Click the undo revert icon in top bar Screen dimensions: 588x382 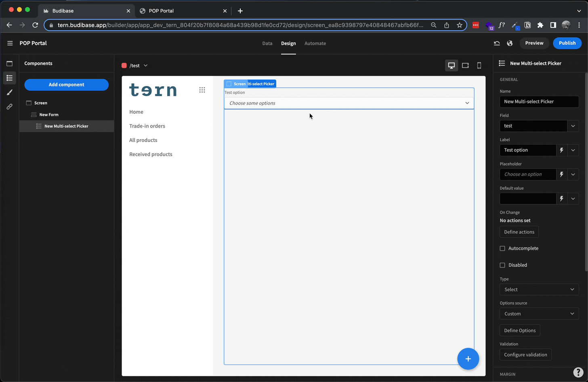pos(497,43)
